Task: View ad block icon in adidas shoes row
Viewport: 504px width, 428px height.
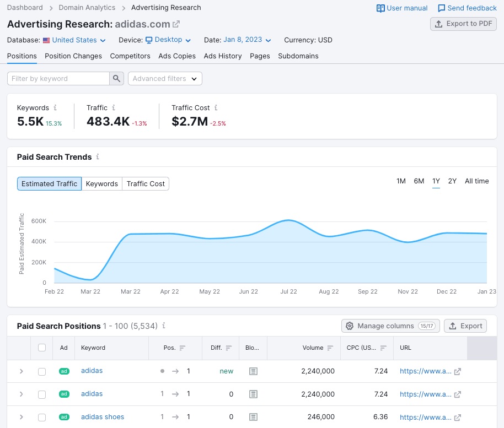Action: [253, 417]
